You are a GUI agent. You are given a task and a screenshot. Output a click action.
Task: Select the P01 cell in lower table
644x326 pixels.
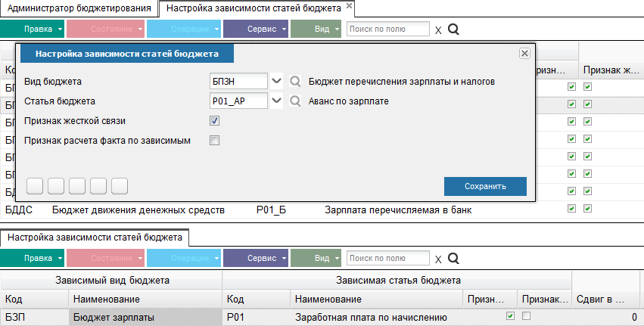pos(257,318)
